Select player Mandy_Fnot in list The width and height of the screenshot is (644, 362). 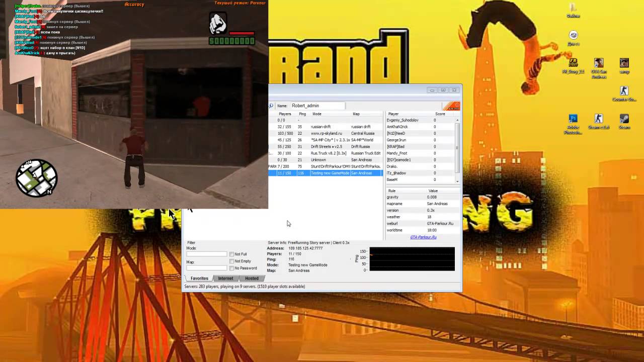click(x=421, y=153)
